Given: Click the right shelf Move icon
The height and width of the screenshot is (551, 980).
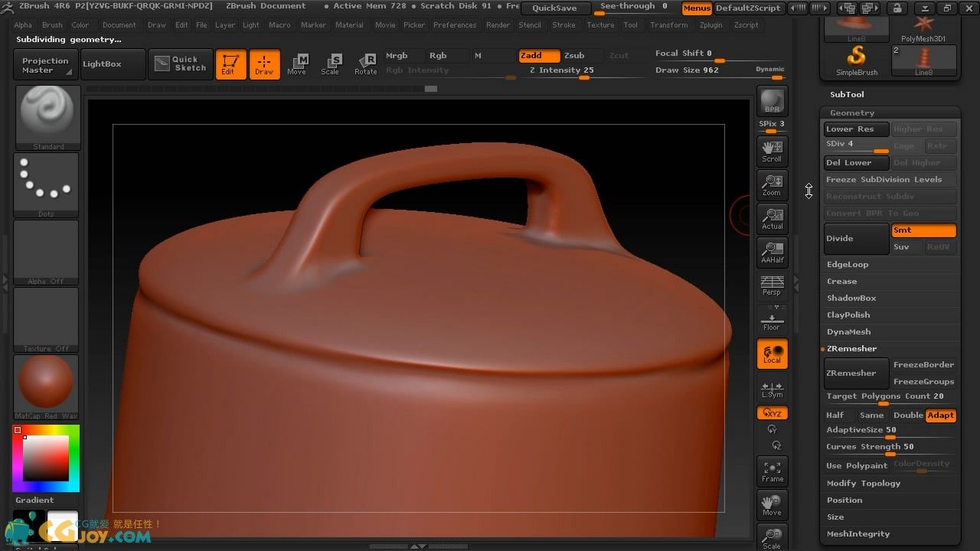Looking at the screenshot, I should tap(772, 505).
